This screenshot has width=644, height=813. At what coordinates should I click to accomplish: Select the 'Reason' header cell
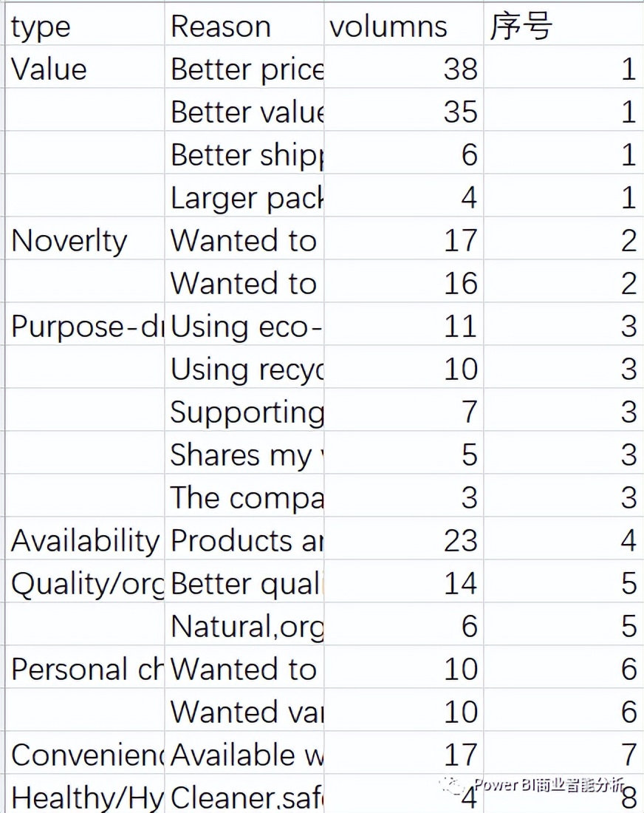[x=244, y=24]
